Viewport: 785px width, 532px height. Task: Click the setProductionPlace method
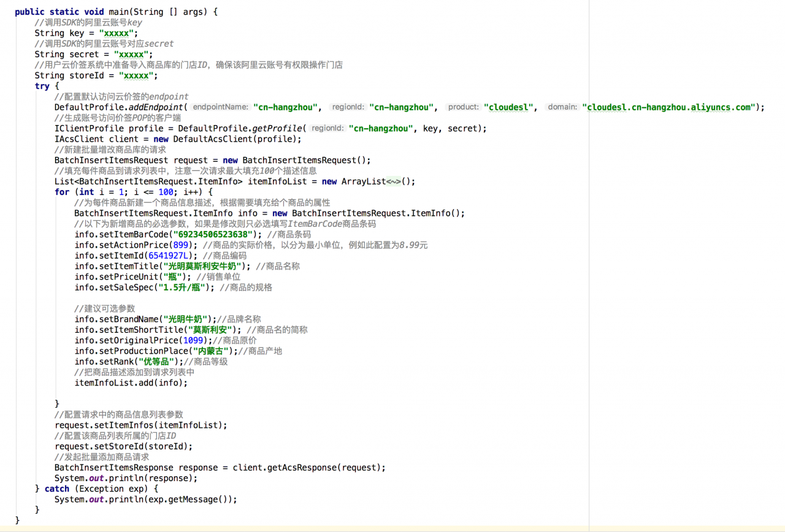click(x=144, y=351)
